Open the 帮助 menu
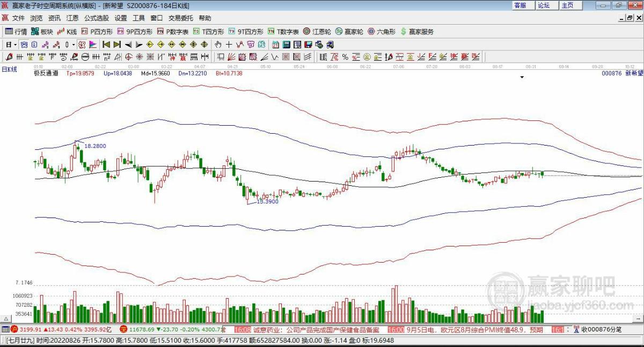This screenshot has height=347, width=644. (205, 18)
